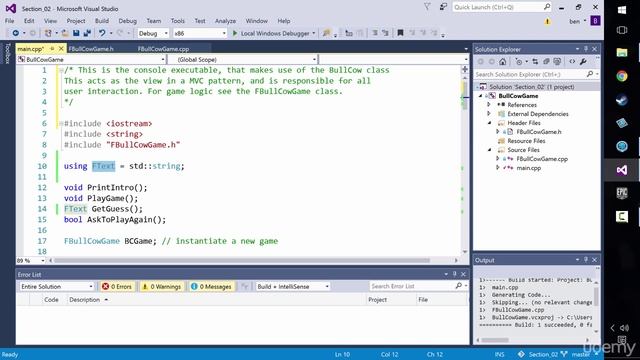Select FBullCowGame.h in Solution Explorer
The width and height of the screenshot is (640, 360).
click(539, 132)
